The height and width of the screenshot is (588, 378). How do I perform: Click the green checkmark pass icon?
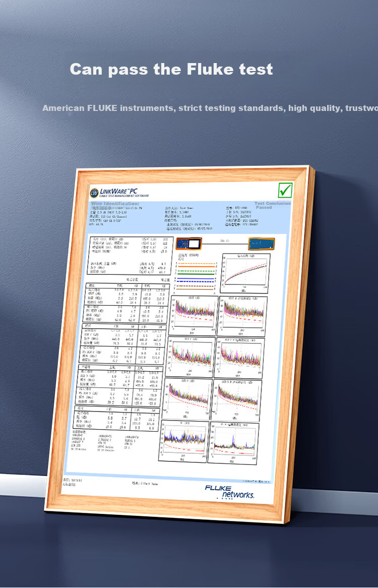click(285, 190)
